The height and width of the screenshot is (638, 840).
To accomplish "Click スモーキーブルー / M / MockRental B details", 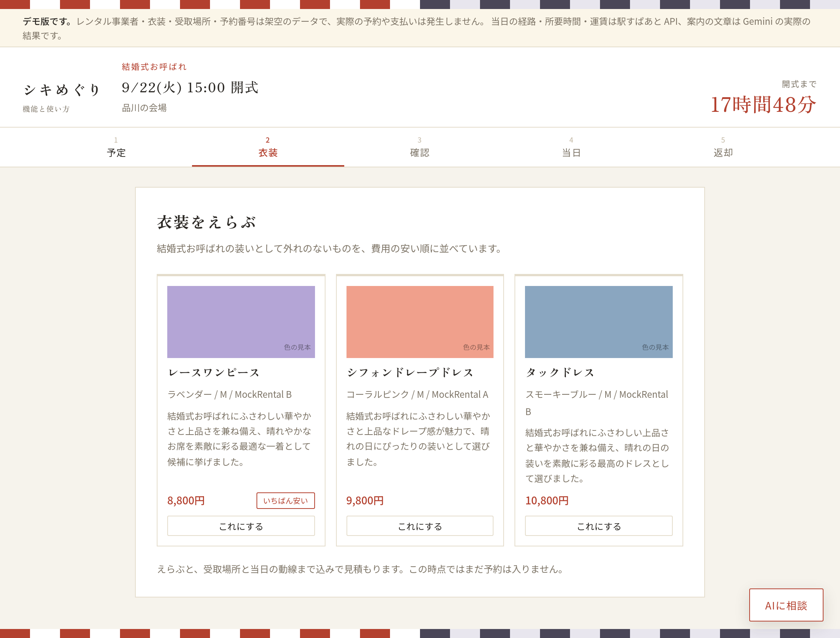I will (x=597, y=403).
